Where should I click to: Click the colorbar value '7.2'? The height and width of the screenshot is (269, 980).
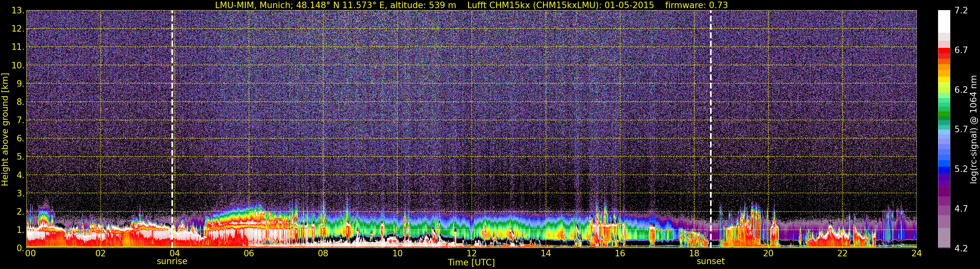click(961, 10)
